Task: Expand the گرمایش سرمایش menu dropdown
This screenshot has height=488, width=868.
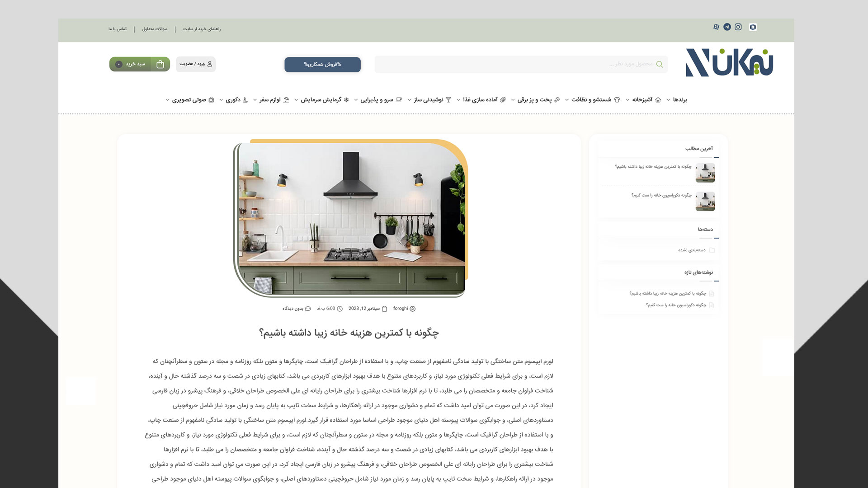Action: click(296, 100)
